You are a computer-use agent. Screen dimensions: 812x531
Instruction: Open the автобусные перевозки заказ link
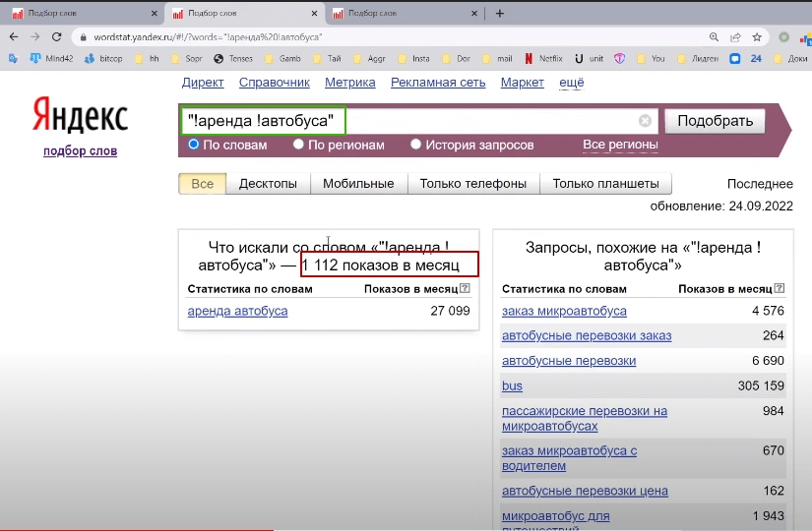[587, 336]
